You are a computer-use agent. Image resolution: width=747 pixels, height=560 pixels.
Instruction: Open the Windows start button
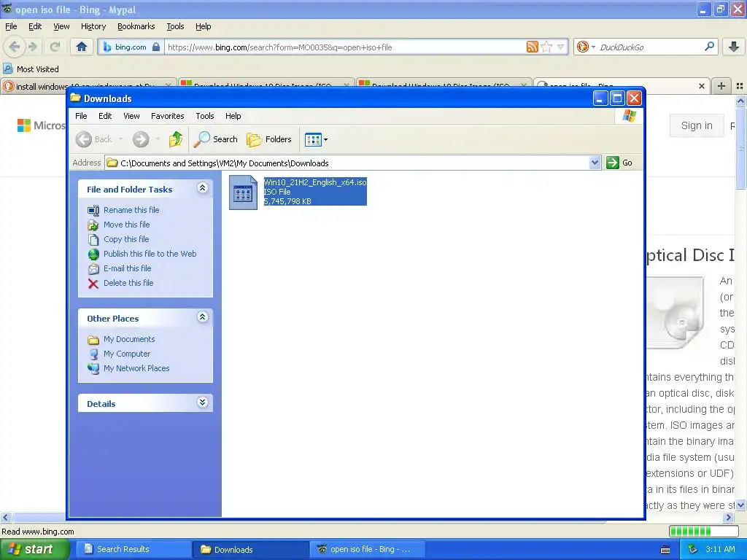(34, 549)
